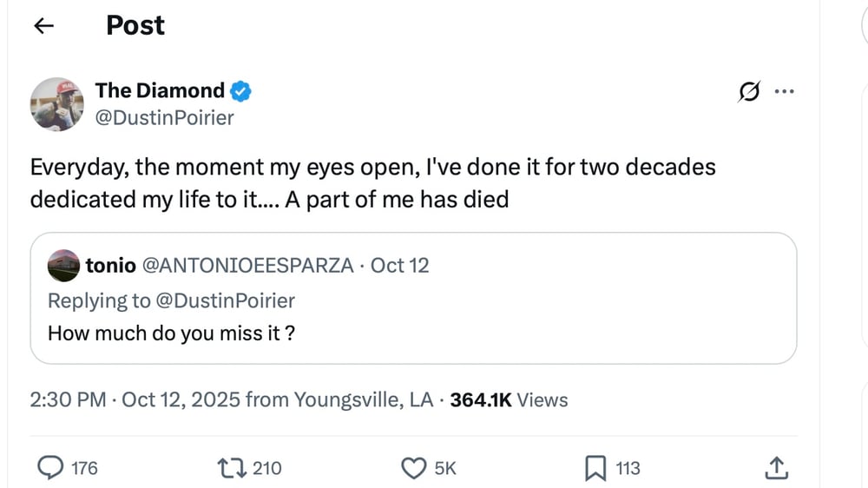
Task: Click the 176 replies count
Action: [83, 469]
